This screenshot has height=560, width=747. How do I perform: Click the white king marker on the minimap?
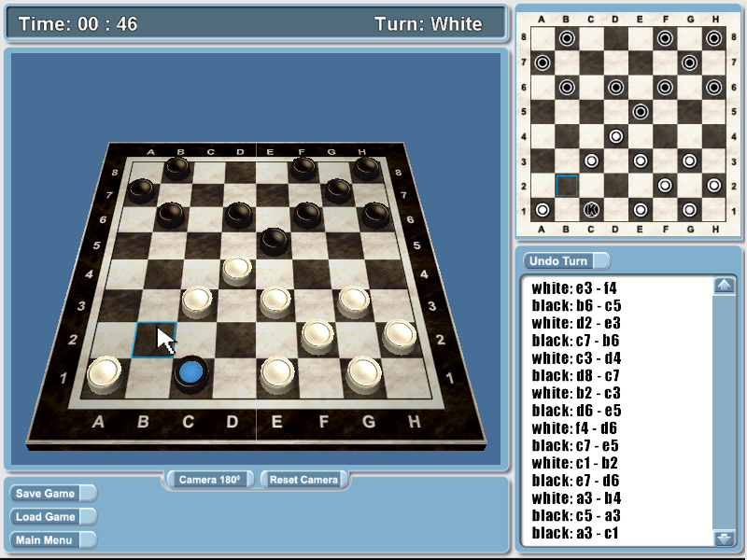[592, 209]
